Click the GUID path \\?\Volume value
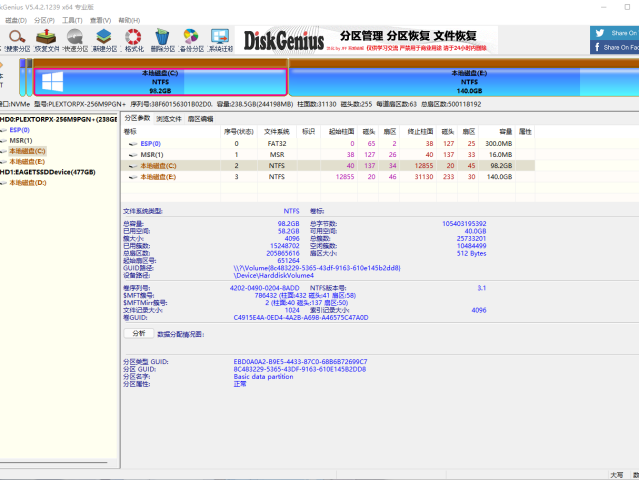Viewport: 639px width, 480px height. pyautogui.click(x=317, y=268)
